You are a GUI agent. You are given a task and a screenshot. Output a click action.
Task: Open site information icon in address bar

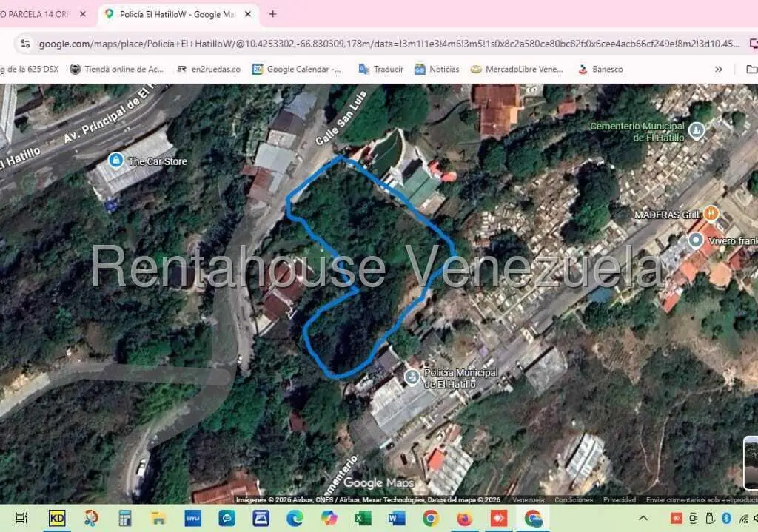point(25,44)
